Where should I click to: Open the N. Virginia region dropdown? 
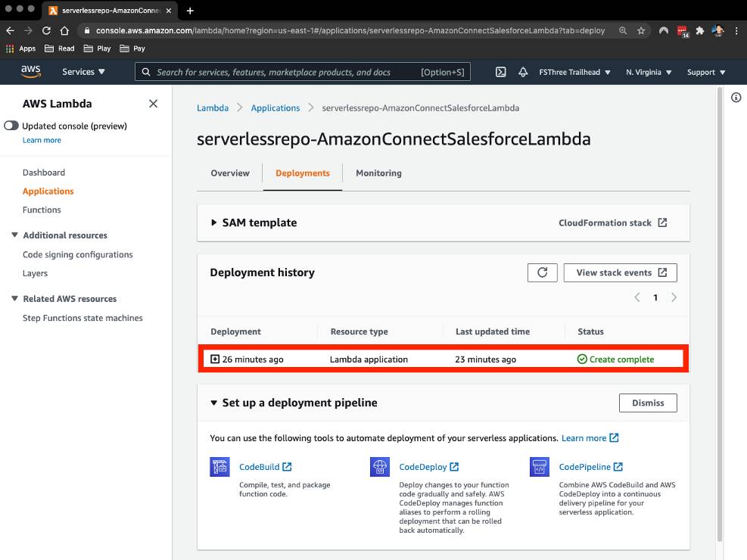649,73
